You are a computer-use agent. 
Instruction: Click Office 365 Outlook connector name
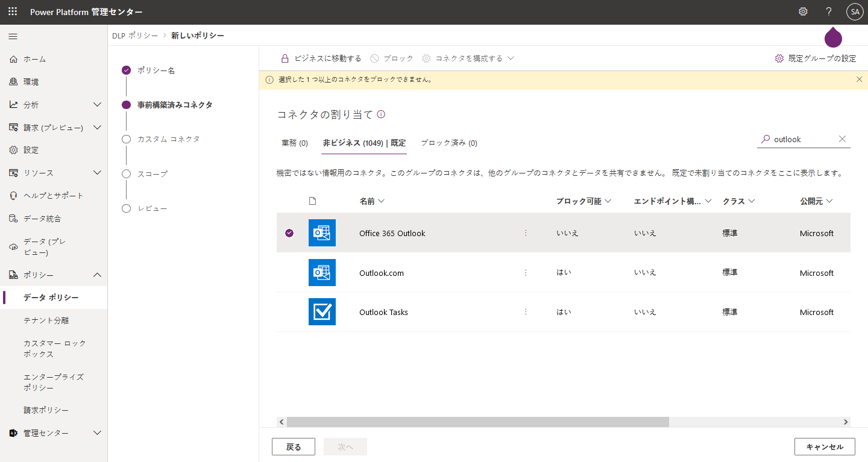pos(392,233)
